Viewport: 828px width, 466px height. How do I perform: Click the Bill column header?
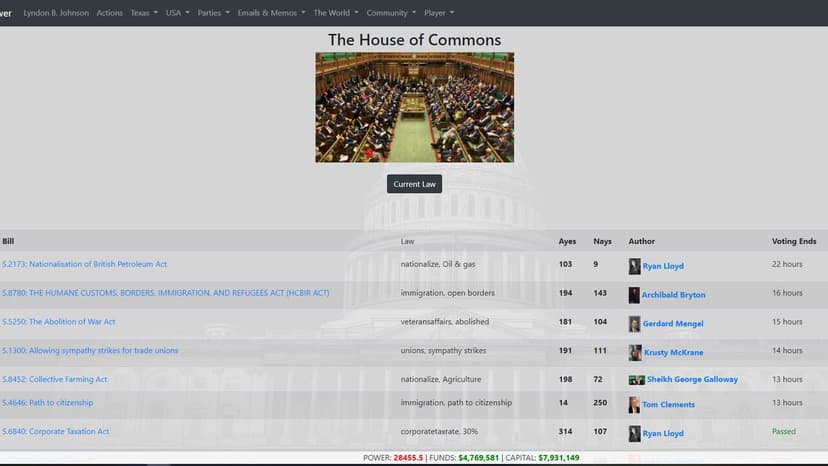(x=8, y=241)
